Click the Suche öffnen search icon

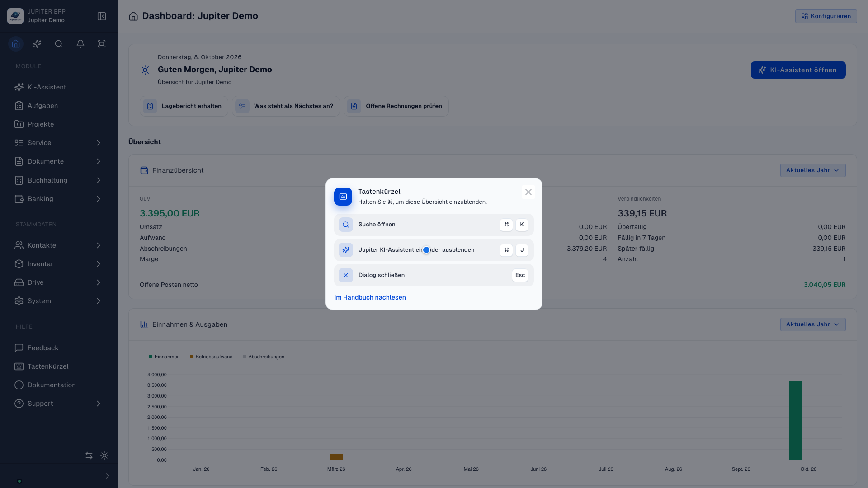346,225
